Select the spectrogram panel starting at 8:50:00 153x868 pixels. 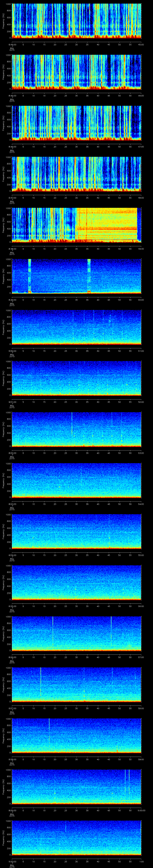[76, 327]
